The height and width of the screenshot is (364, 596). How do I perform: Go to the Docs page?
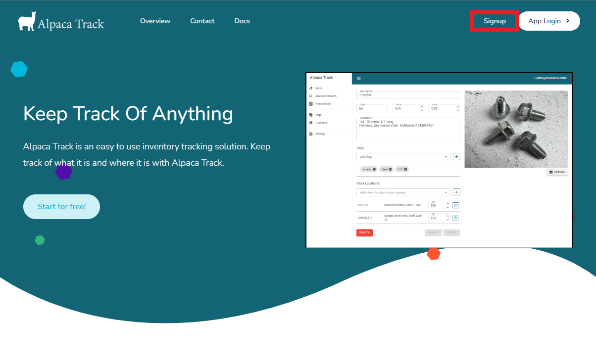[x=242, y=21]
